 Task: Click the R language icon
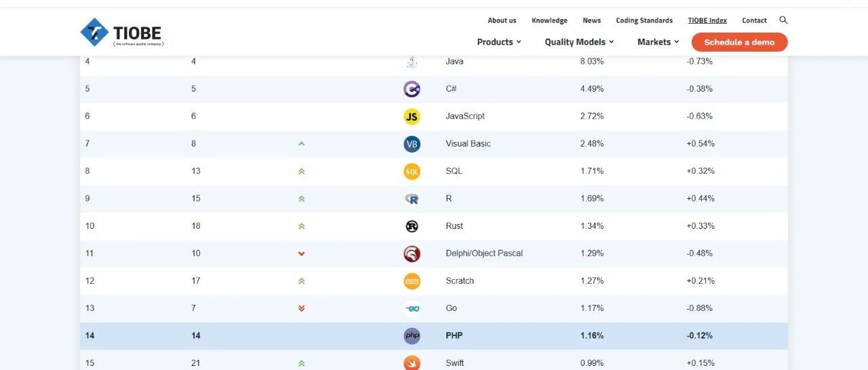(412, 199)
